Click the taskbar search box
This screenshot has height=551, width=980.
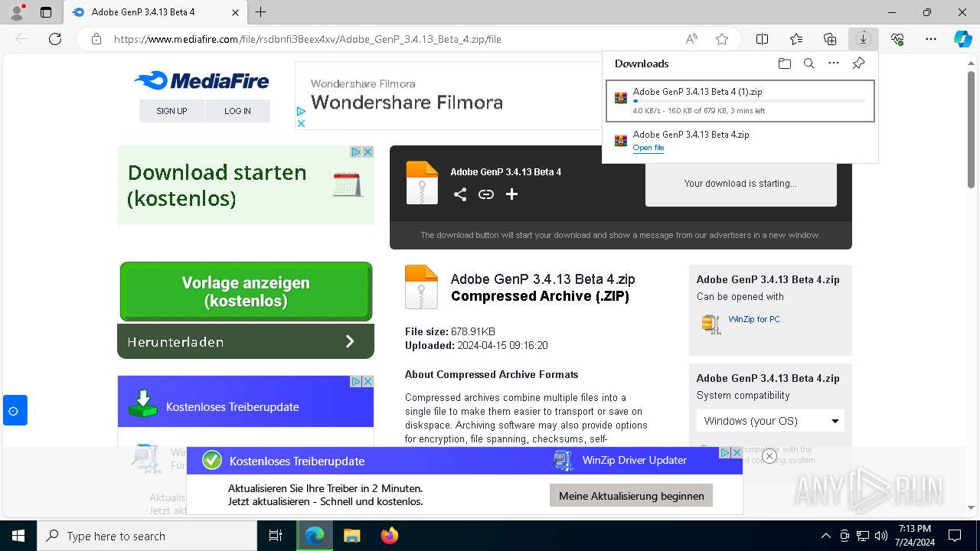point(147,536)
